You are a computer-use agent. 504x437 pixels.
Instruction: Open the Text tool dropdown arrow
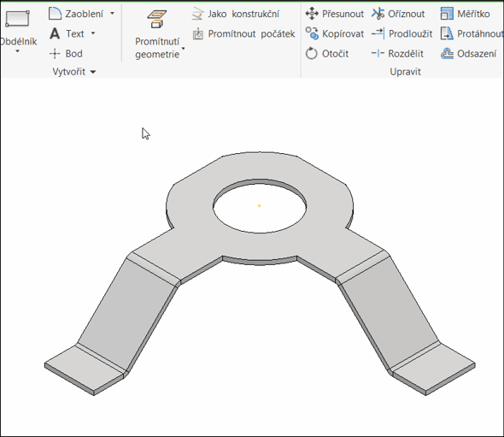93,33
